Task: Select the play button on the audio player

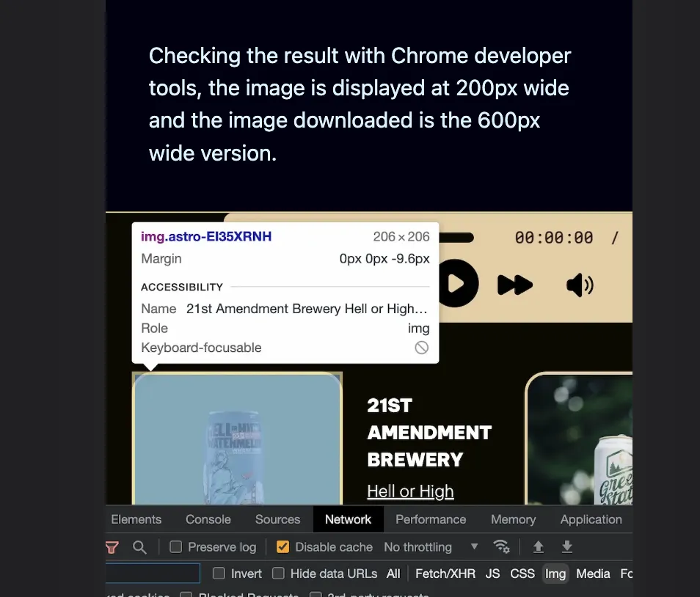Action: [x=458, y=284]
